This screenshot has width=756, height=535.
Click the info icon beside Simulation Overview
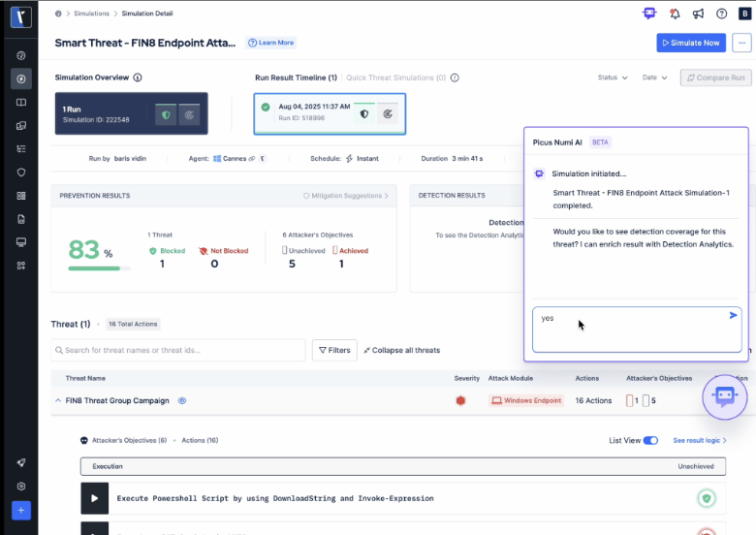tap(138, 78)
